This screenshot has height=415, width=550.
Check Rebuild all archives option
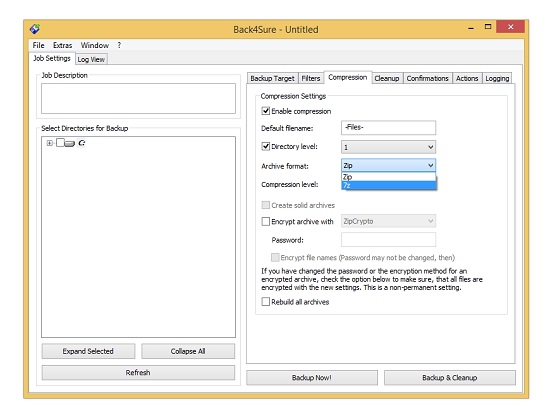click(266, 302)
